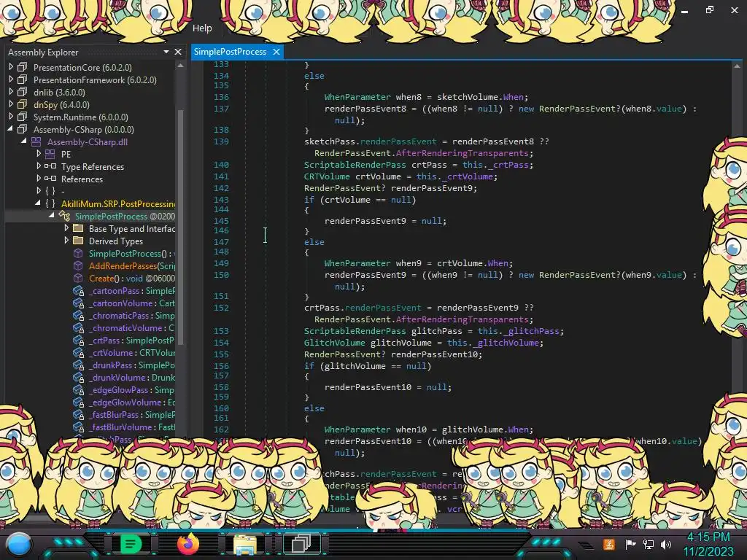This screenshot has height=560, width=747.
Task: Click the SimplePostProcess() constructor method icon
Action: [78, 253]
